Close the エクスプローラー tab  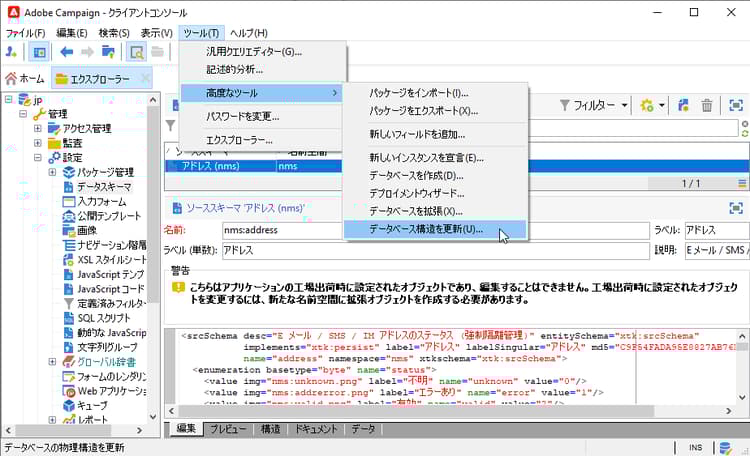[145, 78]
